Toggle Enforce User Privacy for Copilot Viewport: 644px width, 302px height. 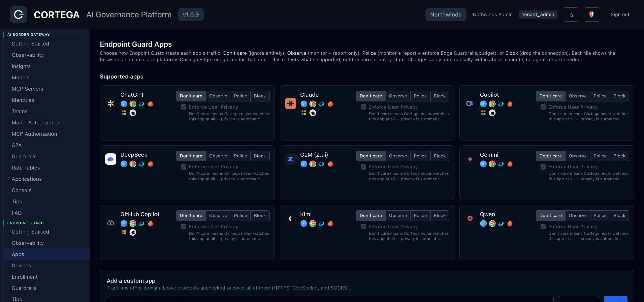[x=543, y=107]
